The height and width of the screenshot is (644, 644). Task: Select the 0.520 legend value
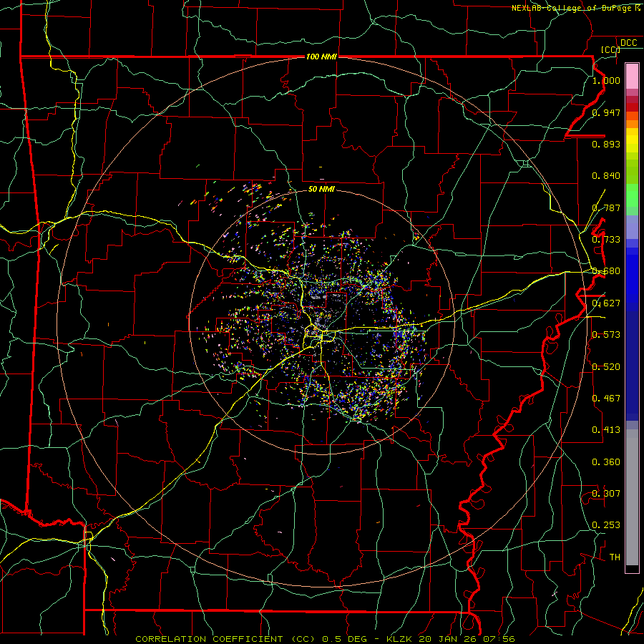[x=606, y=367]
